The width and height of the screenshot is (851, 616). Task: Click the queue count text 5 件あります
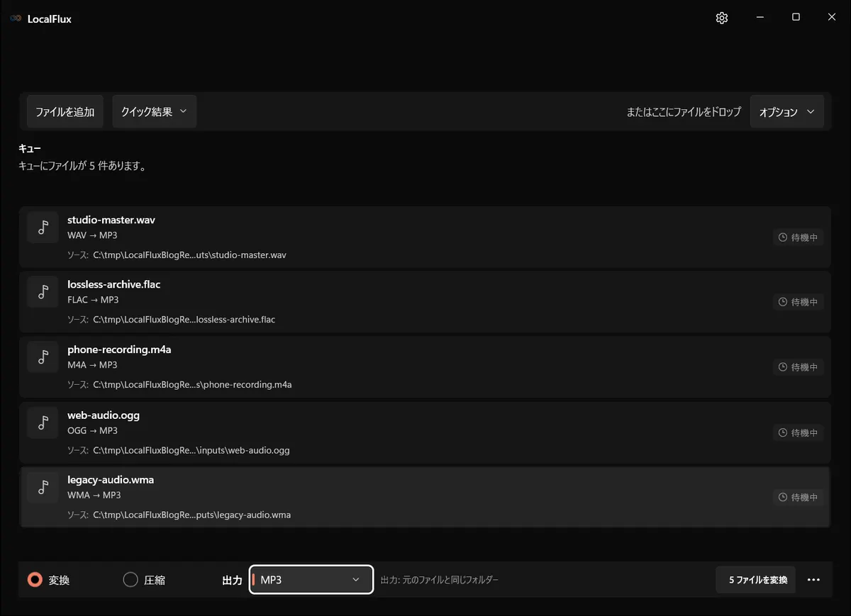(x=82, y=167)
